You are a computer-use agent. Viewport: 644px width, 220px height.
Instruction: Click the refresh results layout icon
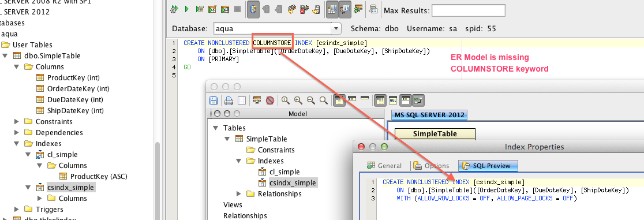(358, 9)
